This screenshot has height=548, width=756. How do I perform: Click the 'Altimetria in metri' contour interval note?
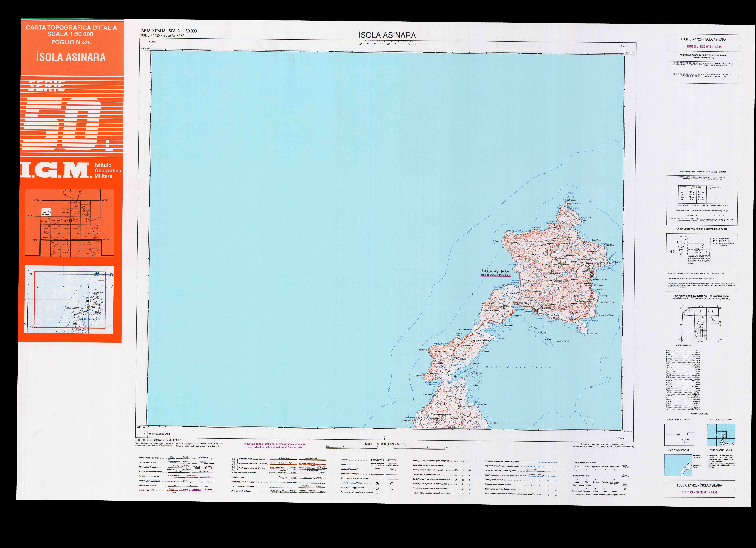coord(603,445)
